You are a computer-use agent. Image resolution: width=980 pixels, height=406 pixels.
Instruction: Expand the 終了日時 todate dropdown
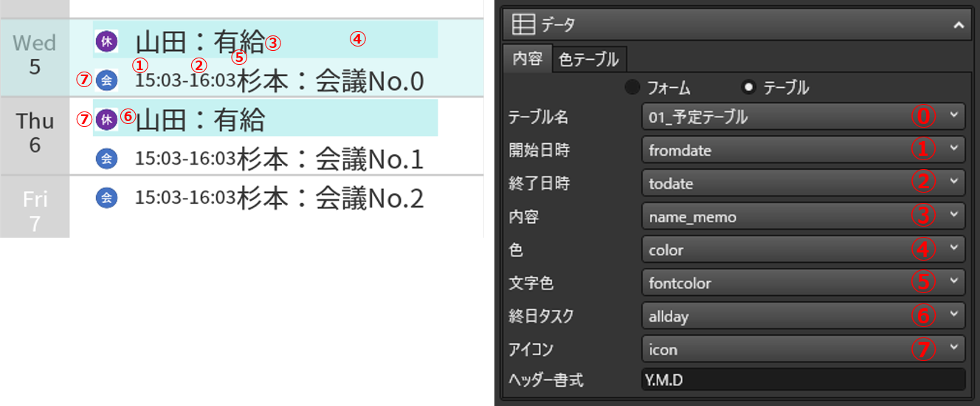[x=803, y=183]
